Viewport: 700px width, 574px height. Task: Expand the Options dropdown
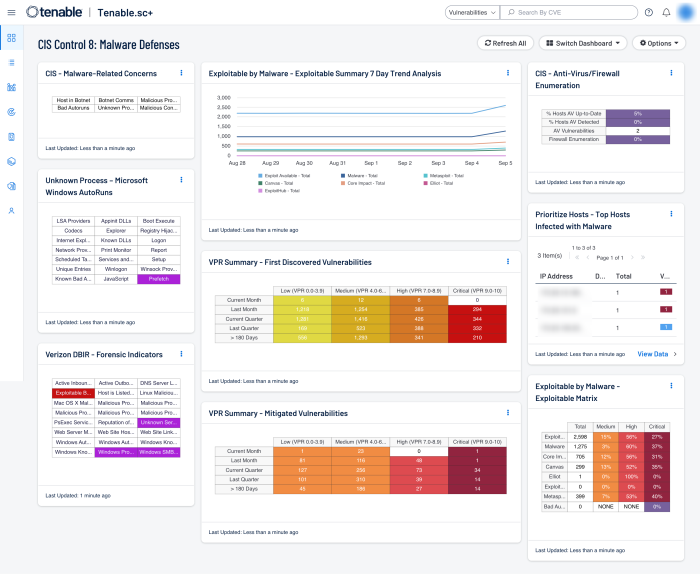[659, 43]
